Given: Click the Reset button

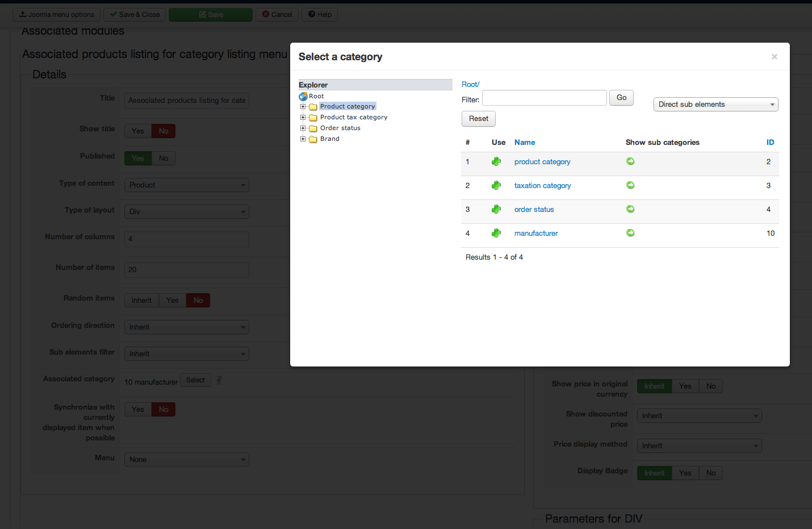Looking at the screenshot, I should click(478, 119).
